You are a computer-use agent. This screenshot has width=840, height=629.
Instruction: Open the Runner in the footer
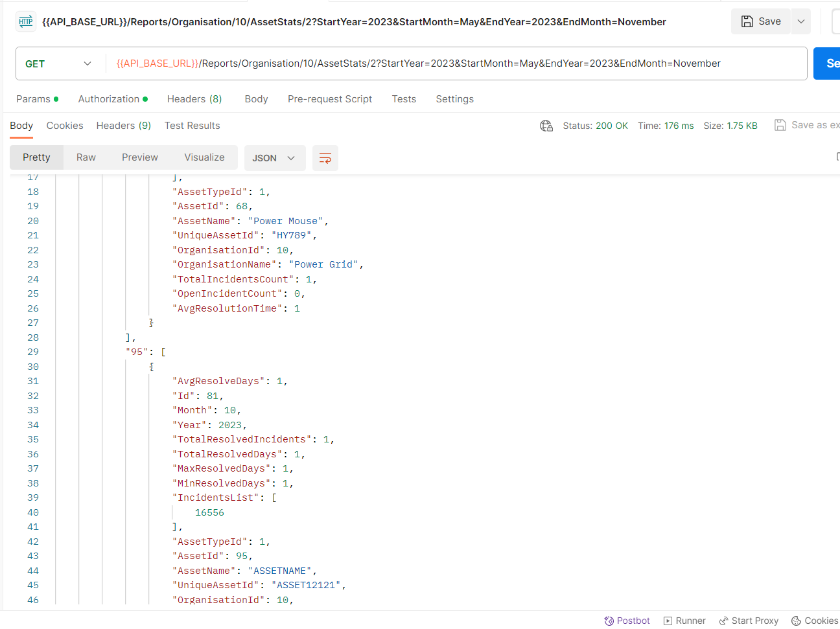(684, 621)
